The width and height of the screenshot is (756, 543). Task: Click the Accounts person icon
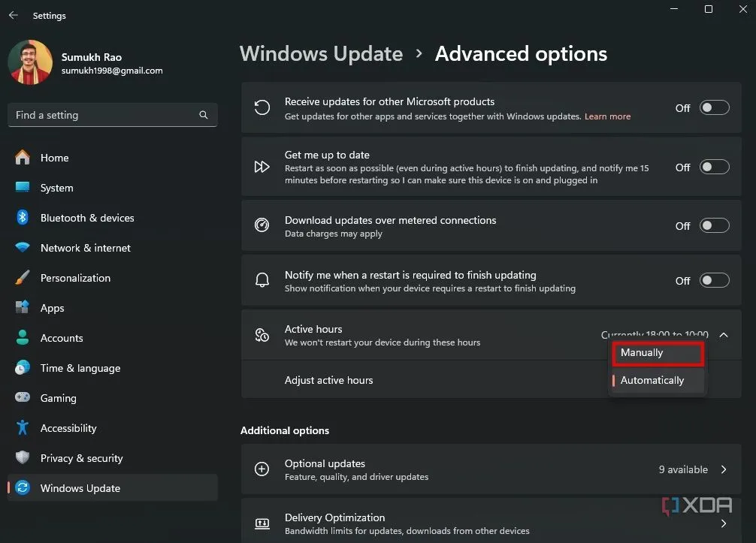click(23, 338)
